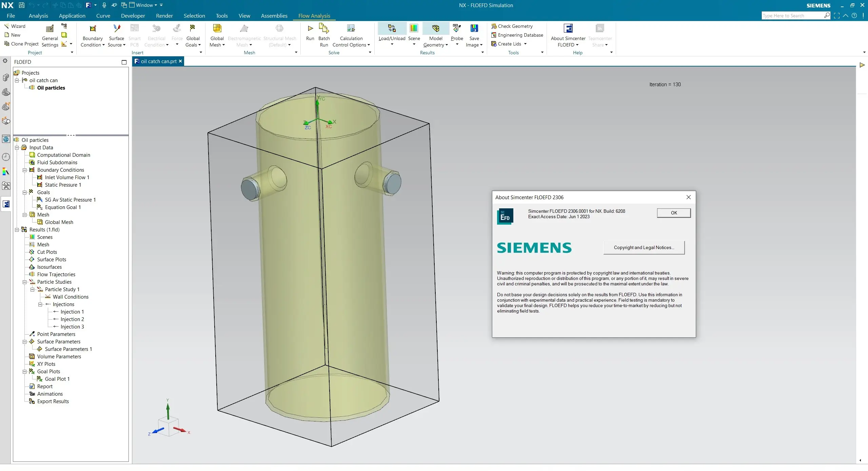
Task: Open Surface Source dropdown arrow
Action: point(124,45)
